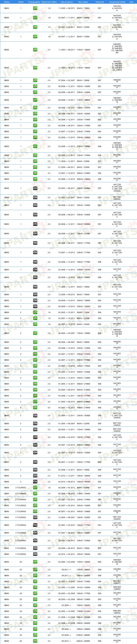The height and width of the screenshot is (644, 137).
Task: Select the 07.2004 -> 02.2007 date cell
Action: [x=67, y=80]
